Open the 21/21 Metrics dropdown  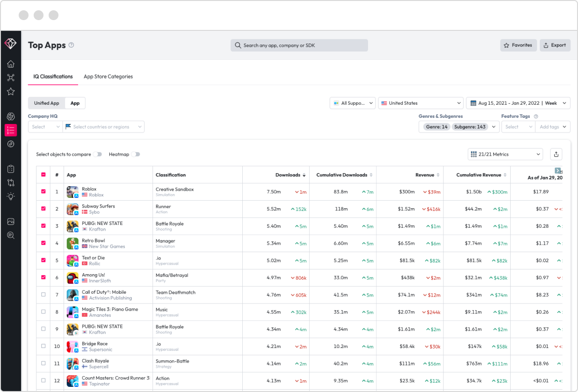point(505,154)
